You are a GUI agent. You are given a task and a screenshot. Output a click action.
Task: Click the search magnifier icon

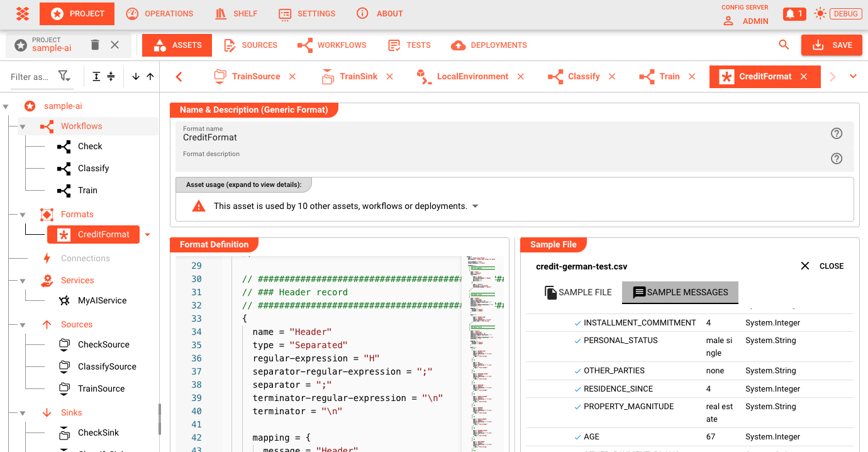(x=784, y=45)
